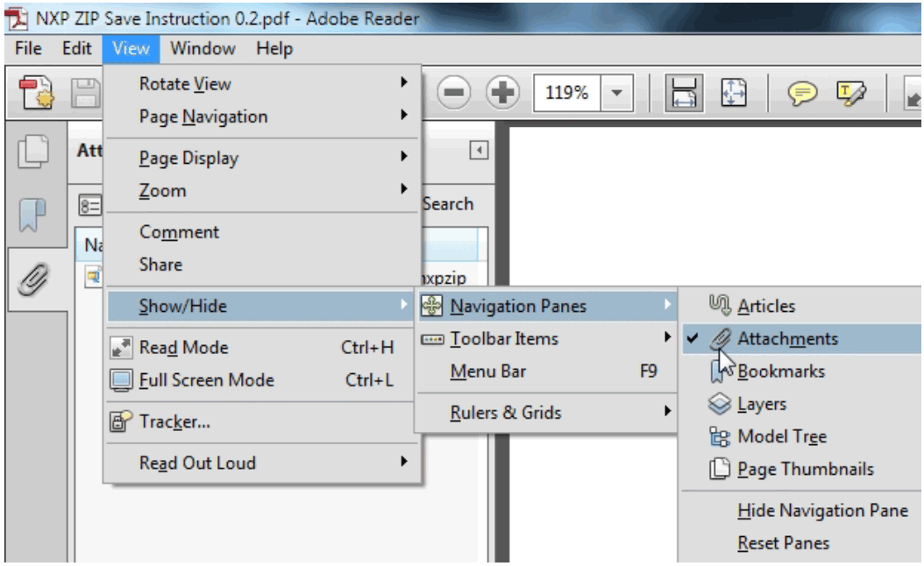
Task: Expand the Page Display submenu
Action: pyautogui.click(x=403, y=156)
